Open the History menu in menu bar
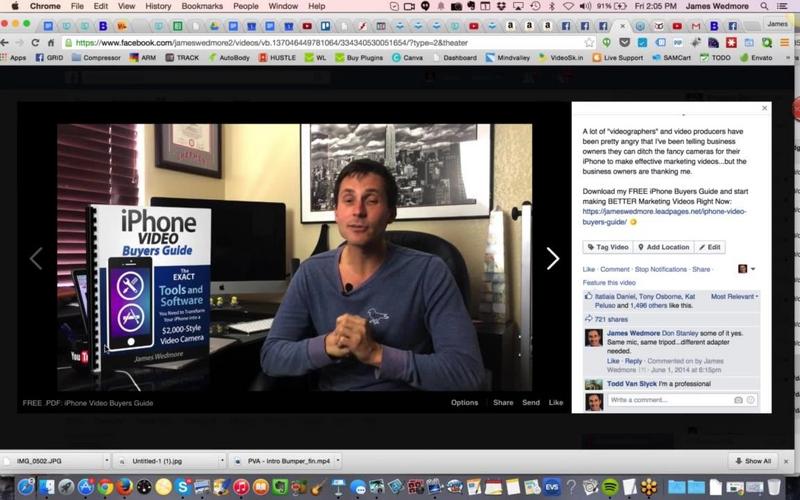The height and width of the screenshot is (500, 800). pyautogui.click(x=158, y=6)
